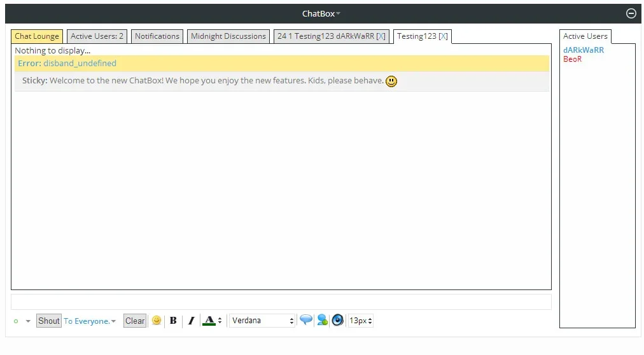Close the 24 1 Testing123 dARkWaRR tab
644x355 pixels.
coord(381,36)
